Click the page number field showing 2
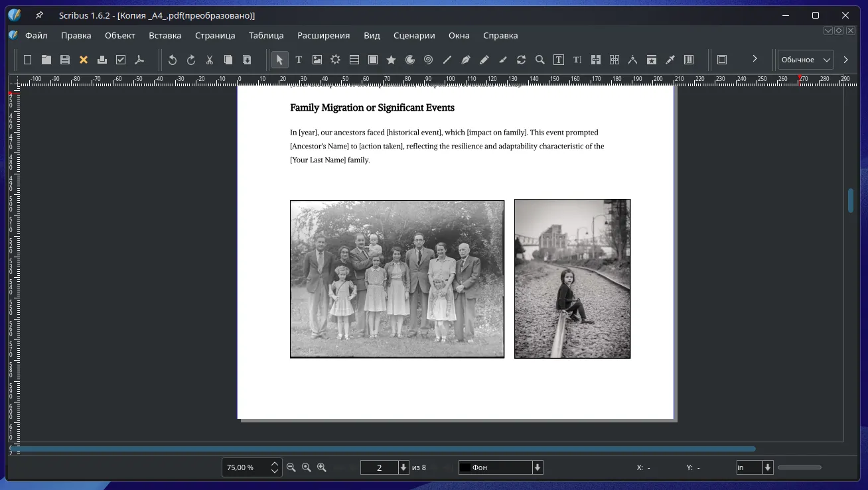The image size is (868, 490). (379, 467)
